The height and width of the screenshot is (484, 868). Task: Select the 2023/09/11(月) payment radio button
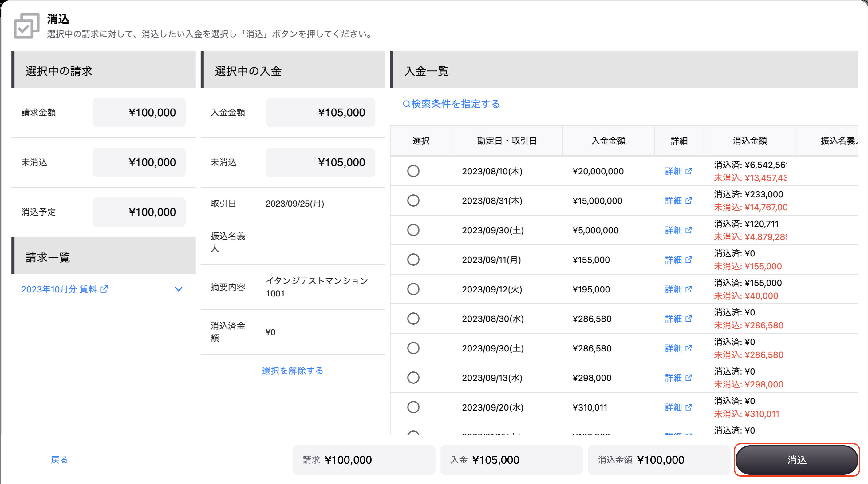(x=413, y=260)
